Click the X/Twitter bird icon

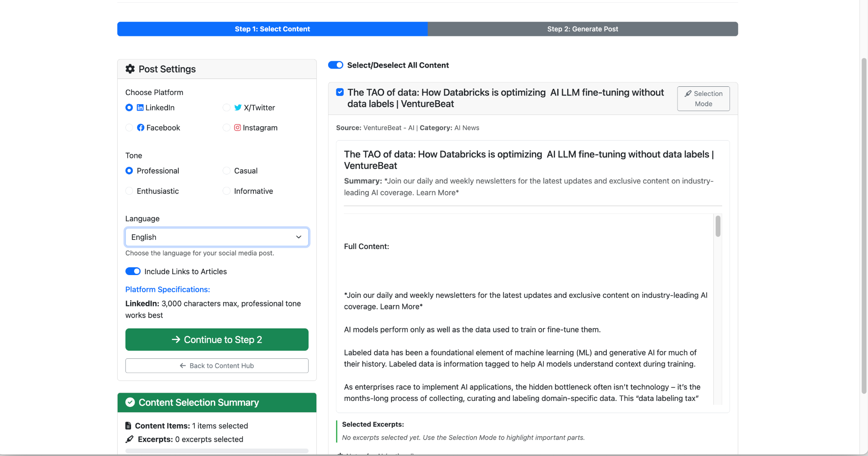click(238, 108)
